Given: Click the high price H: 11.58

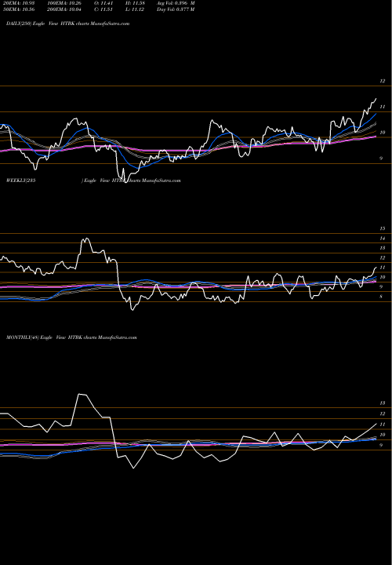Looking at the screenshot, I should point(135,3).
